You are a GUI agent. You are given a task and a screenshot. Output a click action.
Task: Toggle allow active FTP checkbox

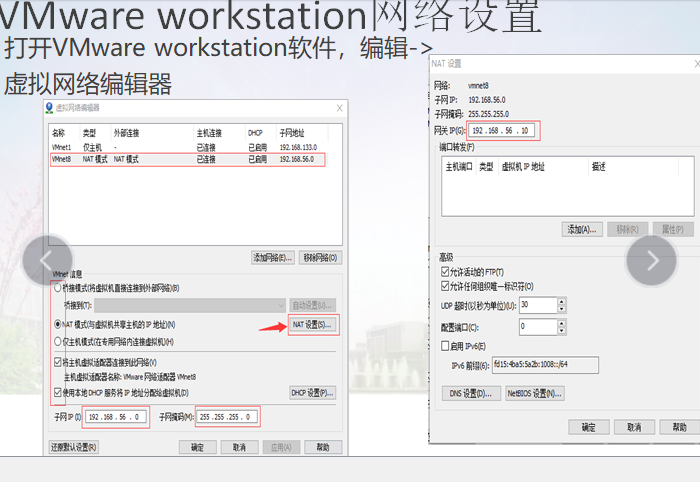pyautogui.click(x=445, y=271)
